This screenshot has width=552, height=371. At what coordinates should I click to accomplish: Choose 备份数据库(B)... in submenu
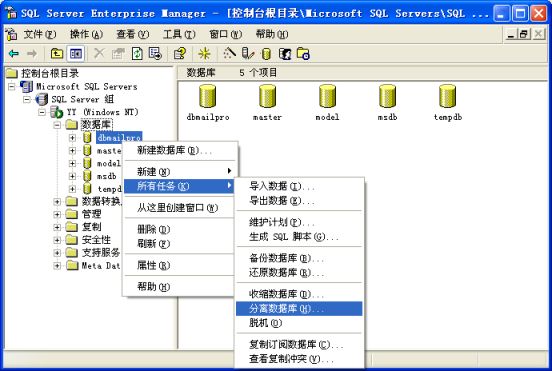[299, 258]
